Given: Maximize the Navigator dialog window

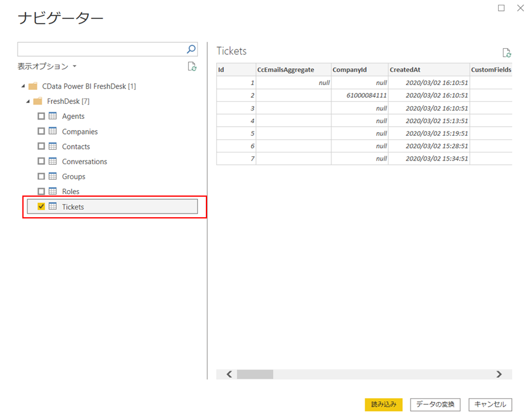Looking at the screenshot, I should (x=501, y=8).
